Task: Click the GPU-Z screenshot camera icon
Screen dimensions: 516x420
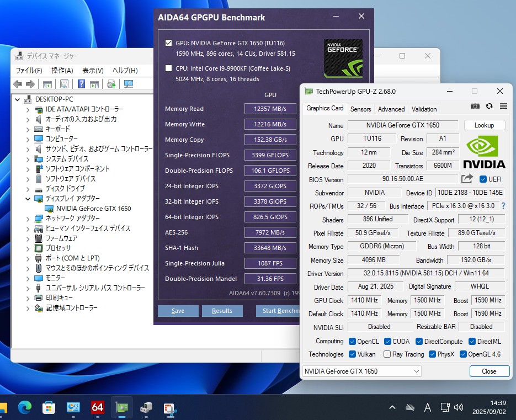Action: click(475, 106)
